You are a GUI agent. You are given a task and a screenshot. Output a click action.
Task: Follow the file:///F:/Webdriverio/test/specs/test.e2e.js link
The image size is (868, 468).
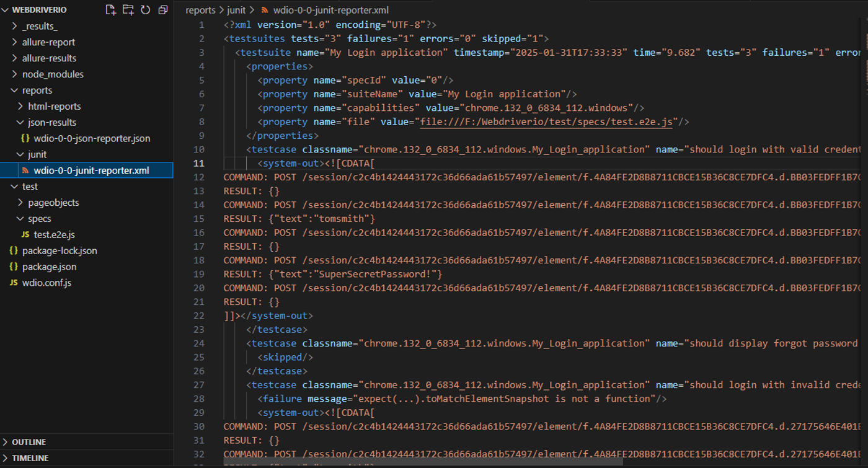point(546,121)
